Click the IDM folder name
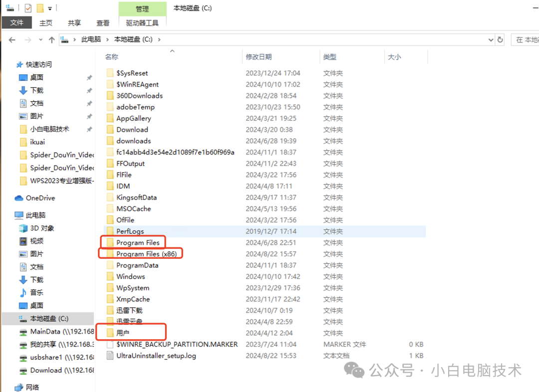539x392 pixels. point(123,186)
